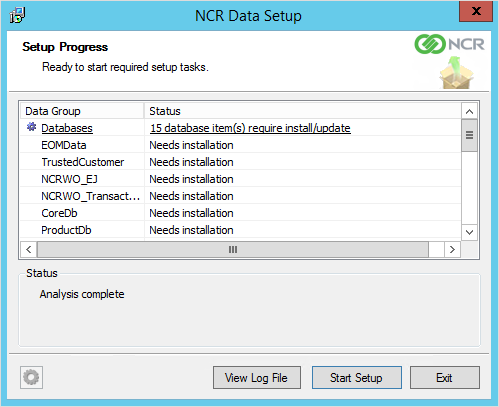Image resolution: width=499 pixels, height=407 pixels.
Task: Open the Databases data group link
Action: (x=67, y=128)
